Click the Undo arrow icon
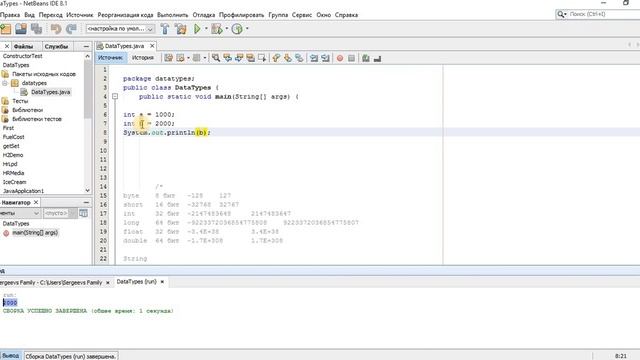Viewport: 640px width, 360px height. [56, 29]
